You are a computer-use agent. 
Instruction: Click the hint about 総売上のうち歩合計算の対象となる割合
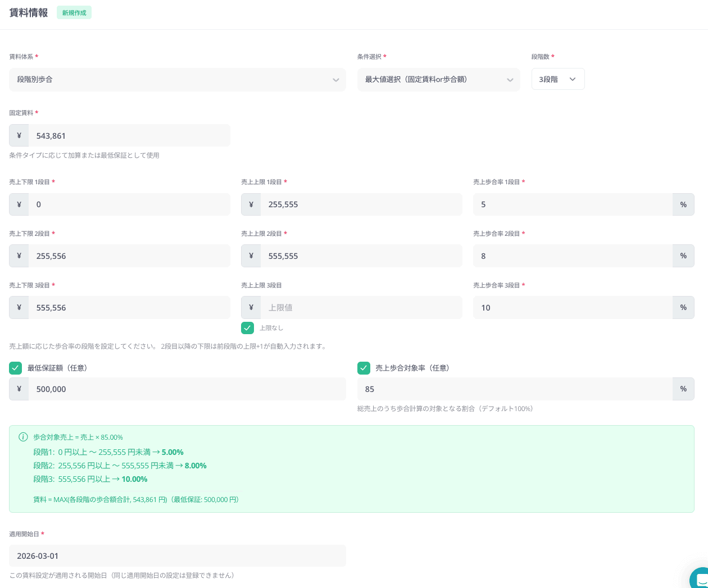(x=445, y=409)
